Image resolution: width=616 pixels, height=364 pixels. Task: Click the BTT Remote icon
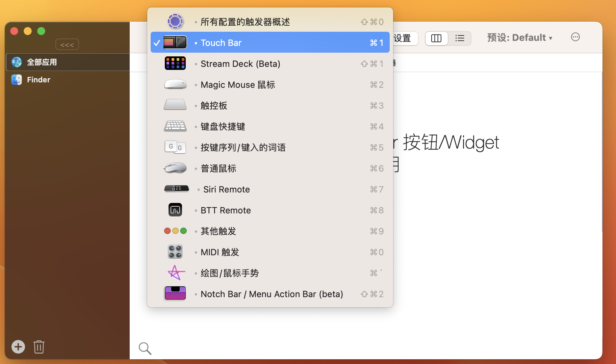pyautogui.click(x=175, y=210)
